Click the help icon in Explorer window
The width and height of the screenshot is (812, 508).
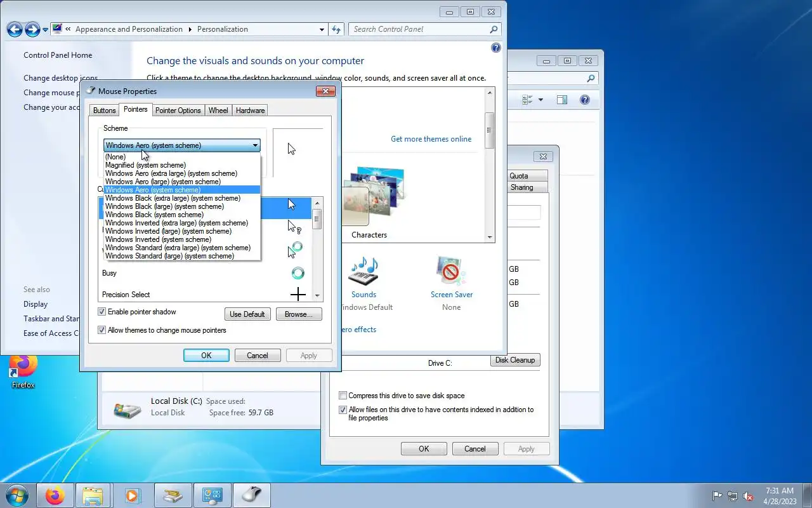[x=585, y=100]
